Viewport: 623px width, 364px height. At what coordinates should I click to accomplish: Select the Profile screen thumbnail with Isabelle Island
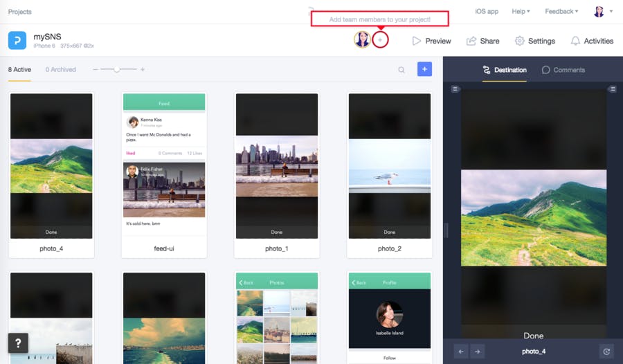(389, 318)
